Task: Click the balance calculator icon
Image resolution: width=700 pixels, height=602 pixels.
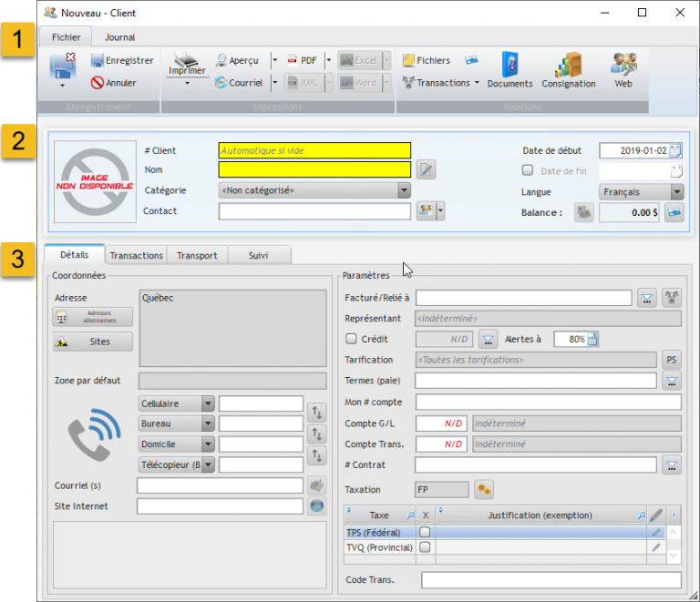Action: click(583, 213)
